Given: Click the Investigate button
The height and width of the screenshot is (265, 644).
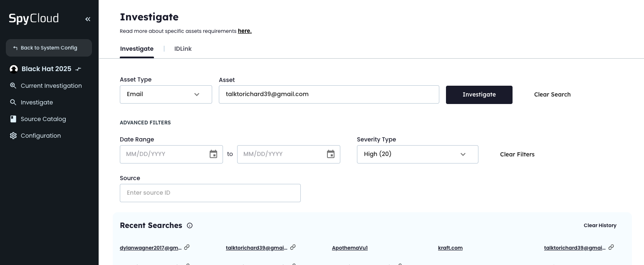Looking at the screenshot, I should 479,94.
